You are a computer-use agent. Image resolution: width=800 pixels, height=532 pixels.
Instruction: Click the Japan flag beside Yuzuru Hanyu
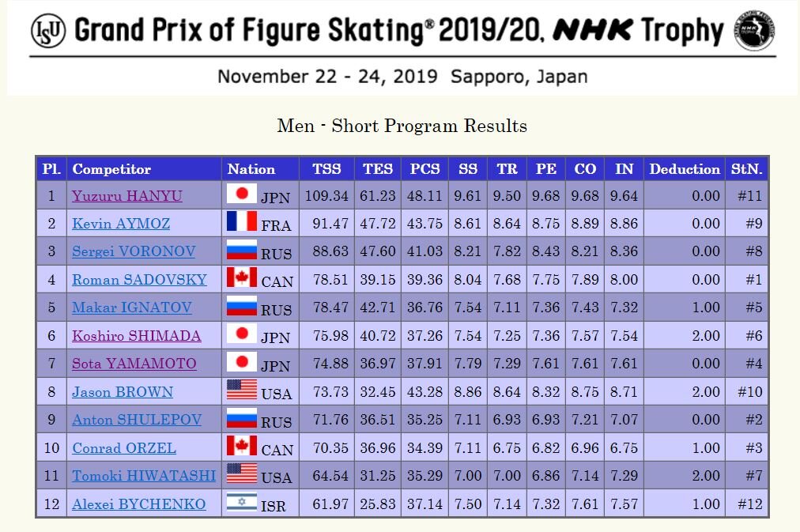pos(241,194)
